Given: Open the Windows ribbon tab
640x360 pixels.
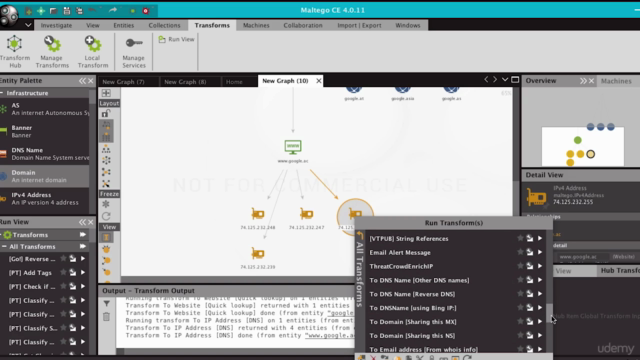Looking at the screenshot, I should click(407, 25).
